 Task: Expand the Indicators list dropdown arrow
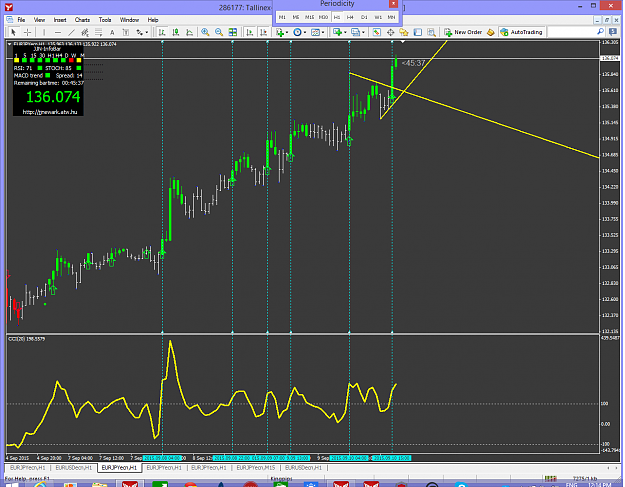(287, 33)
